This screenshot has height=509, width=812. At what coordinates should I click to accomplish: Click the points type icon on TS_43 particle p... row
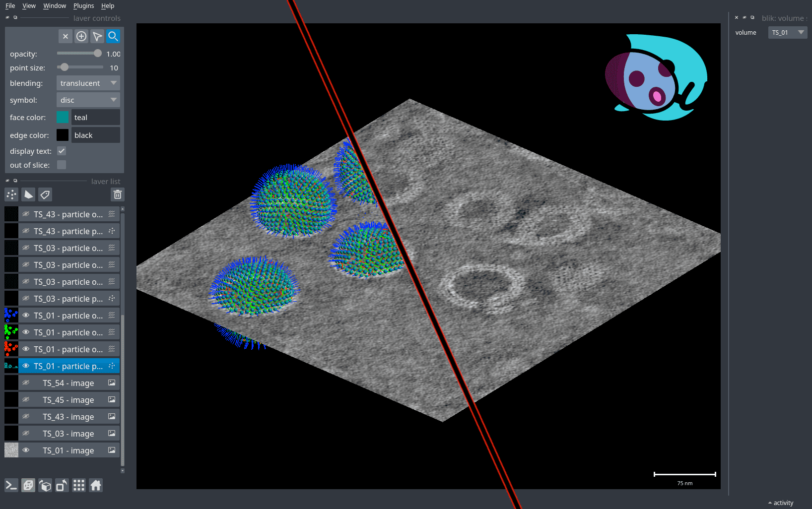coord(112,231)
